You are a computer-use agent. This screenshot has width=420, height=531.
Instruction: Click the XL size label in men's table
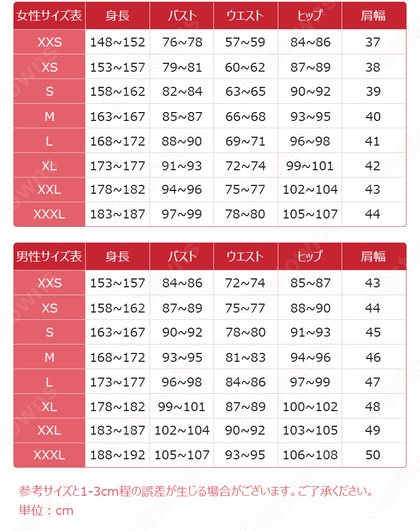tap(49, 406)
